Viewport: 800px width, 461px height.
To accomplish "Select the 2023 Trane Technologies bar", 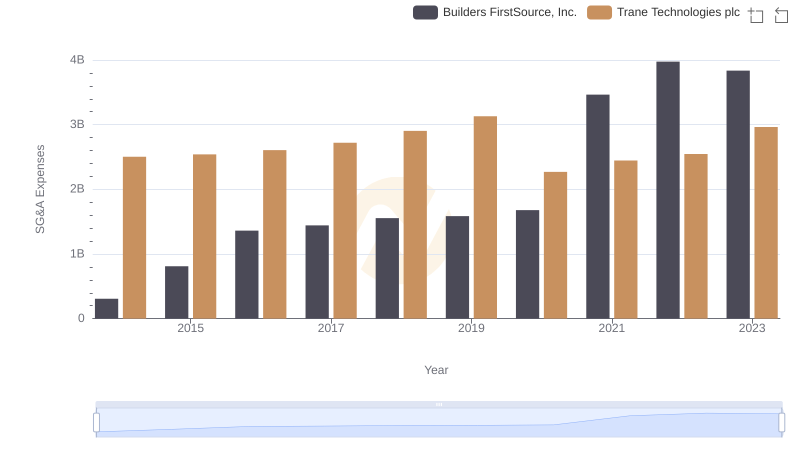I will 766,223.
